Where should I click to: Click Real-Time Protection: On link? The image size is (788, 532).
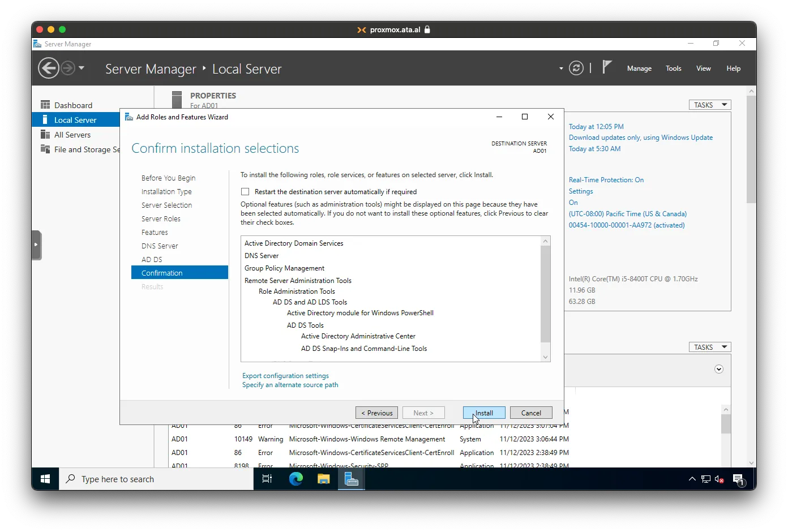[606, 180]
